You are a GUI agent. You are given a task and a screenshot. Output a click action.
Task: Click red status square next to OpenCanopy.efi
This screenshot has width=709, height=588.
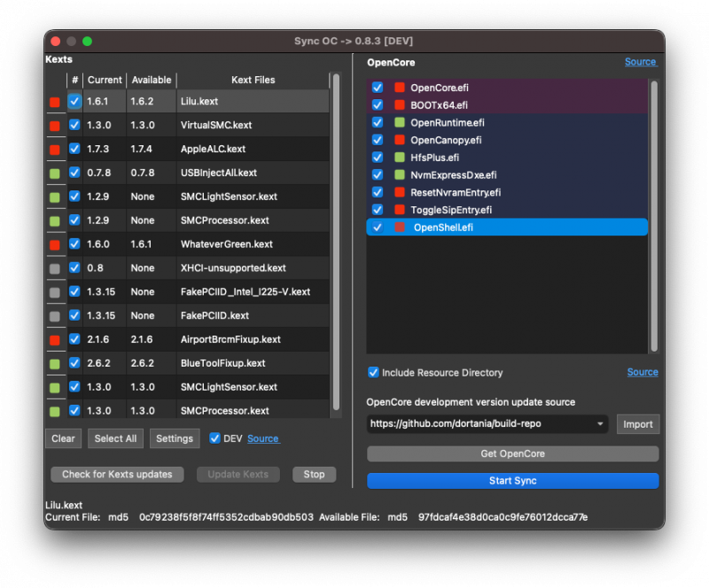399,140
